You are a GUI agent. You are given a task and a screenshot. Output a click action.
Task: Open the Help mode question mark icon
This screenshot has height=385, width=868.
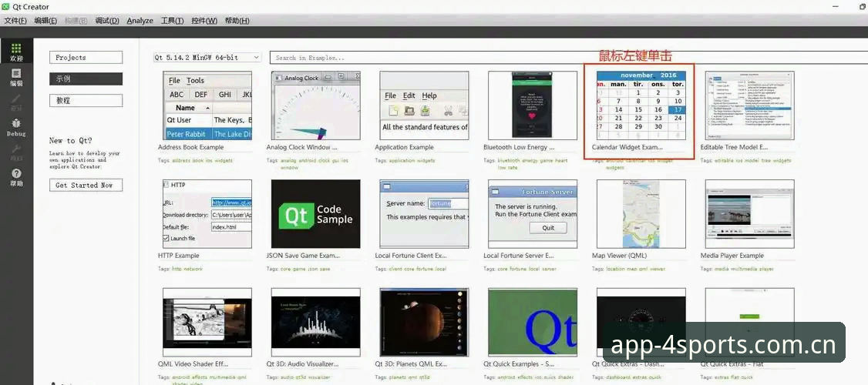pos(17,178)
